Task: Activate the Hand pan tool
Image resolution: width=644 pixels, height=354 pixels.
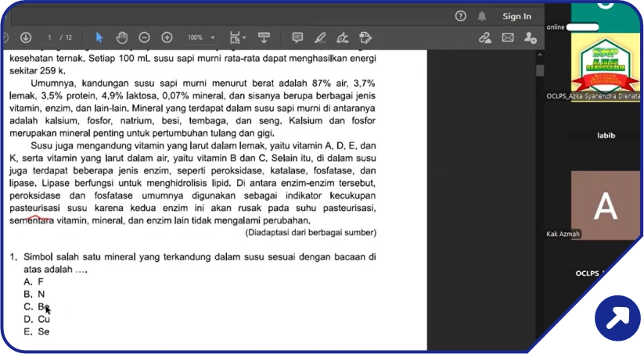Action: point(121,38)
